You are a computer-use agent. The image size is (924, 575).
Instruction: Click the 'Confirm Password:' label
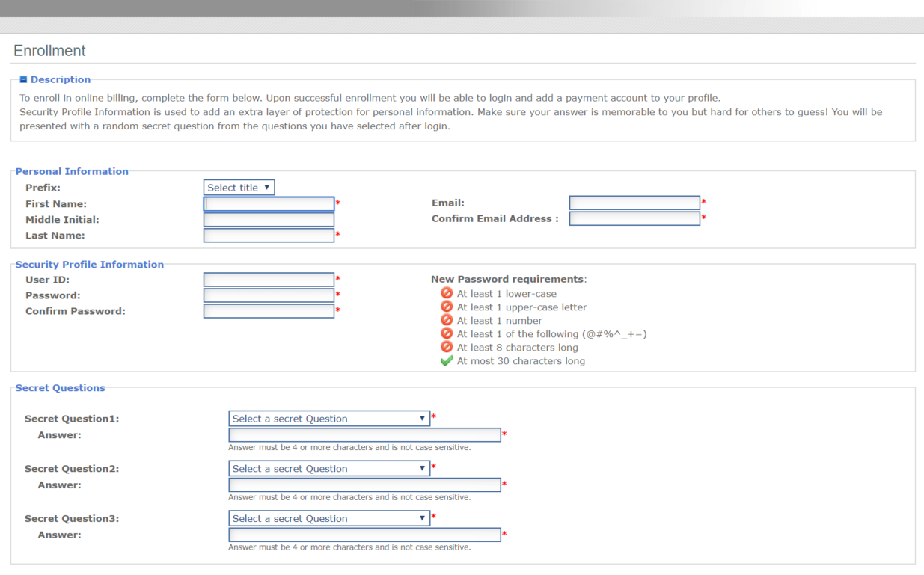[76, 311]
